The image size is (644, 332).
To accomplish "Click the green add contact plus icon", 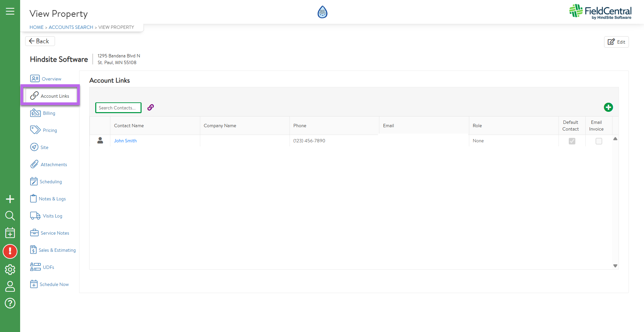I will tap(608, 107).
